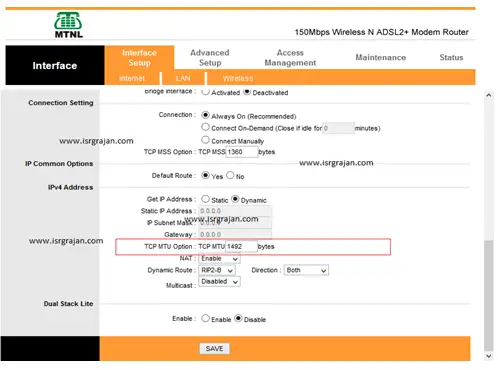This screenshot has height=370, width=498.
Task: Choose Always On (Recommended) connection
Action: (x=205, y=115)
